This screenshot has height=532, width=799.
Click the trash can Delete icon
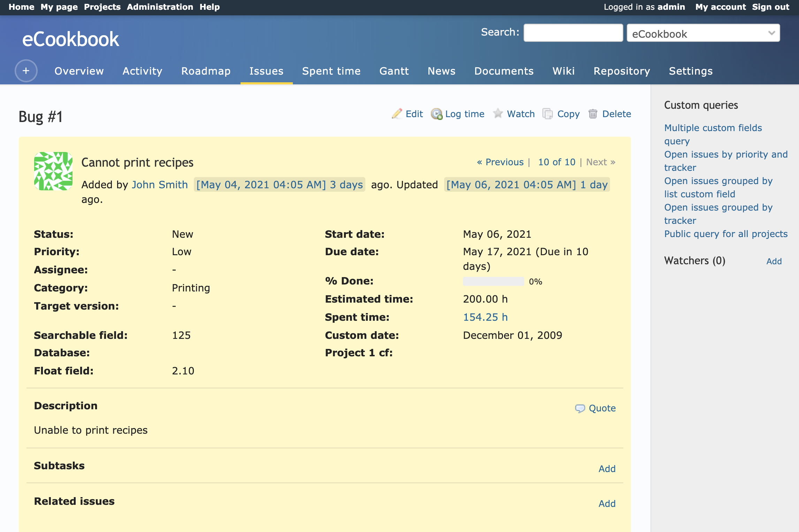pyautogui.click(x=593, y=114)
